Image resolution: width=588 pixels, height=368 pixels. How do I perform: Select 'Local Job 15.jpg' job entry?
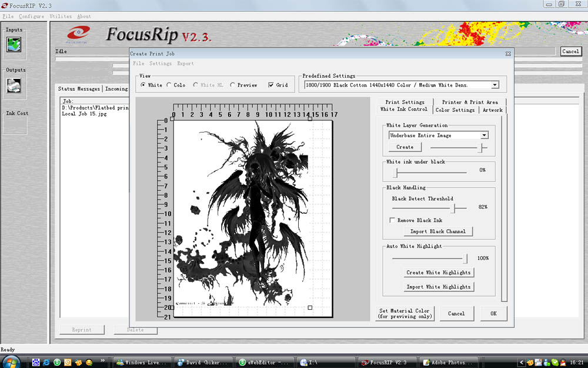84,114
